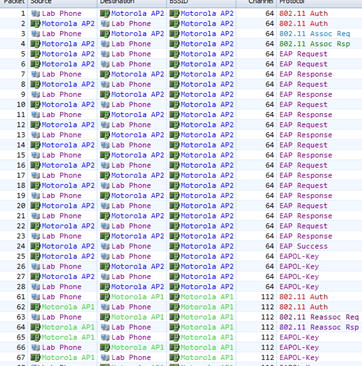Click the Lab Phone destination icon in packet 5
Viewport: 362px width, 366px height.
click(x=105, y=54)
